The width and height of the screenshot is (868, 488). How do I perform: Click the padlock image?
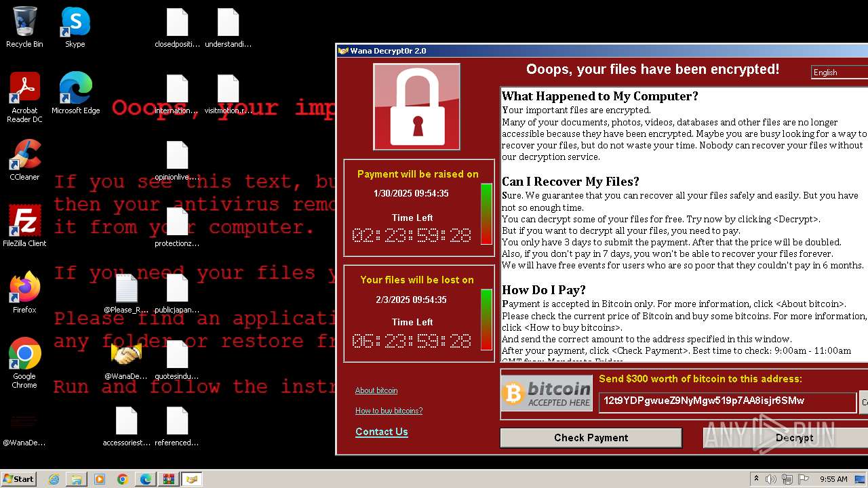(416, 106)
